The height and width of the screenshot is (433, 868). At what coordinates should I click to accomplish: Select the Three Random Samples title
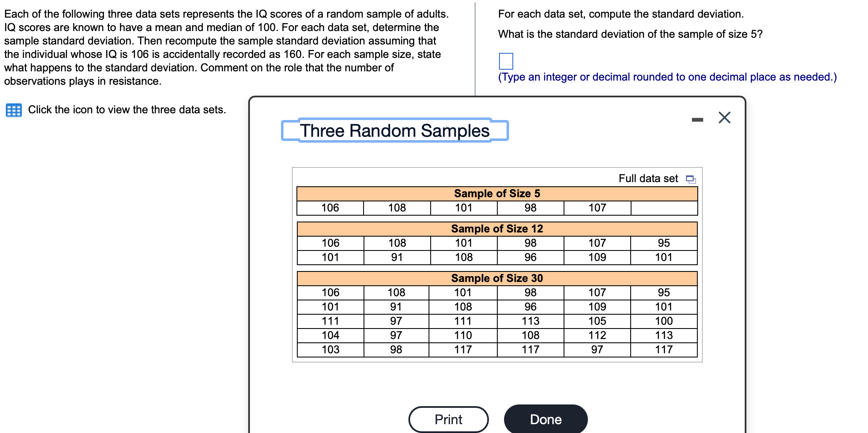[x=393, y=130]
